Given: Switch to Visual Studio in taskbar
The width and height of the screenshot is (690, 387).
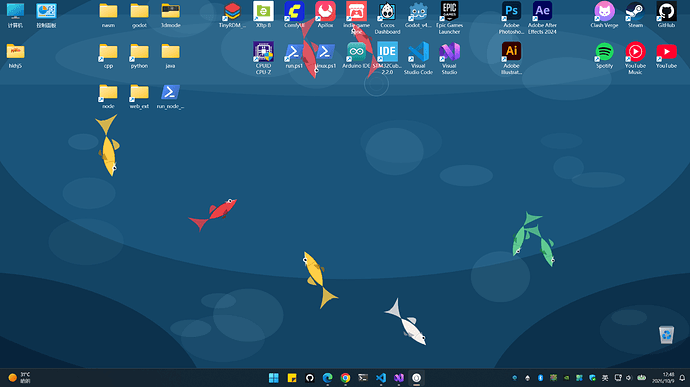Looking at the screenshot, I should 399,378.
